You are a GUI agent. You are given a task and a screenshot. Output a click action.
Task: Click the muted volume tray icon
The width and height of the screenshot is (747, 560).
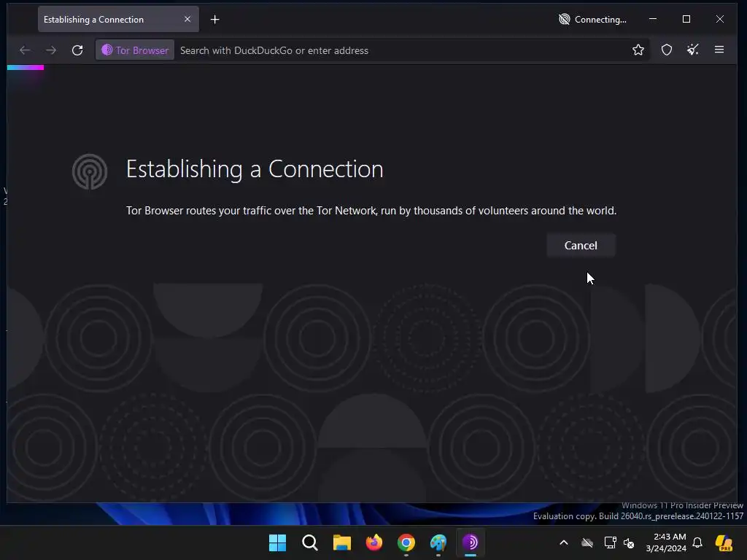(x=629, y=542)
